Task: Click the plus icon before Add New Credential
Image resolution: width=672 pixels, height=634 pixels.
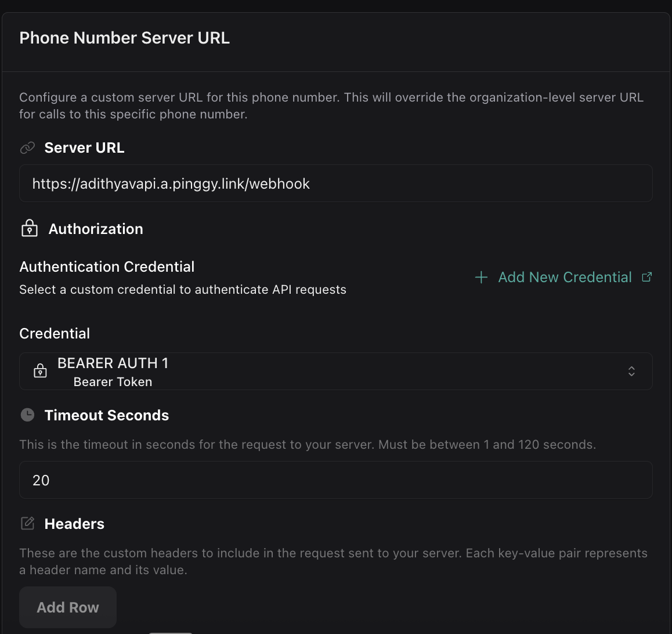Action: point(481,278)
